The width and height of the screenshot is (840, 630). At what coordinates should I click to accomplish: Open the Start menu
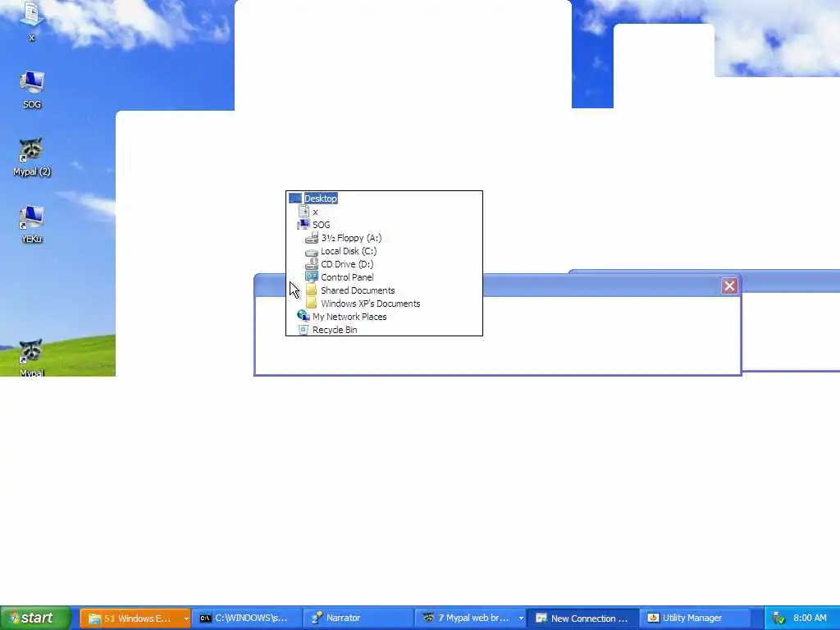pyautogui.click(x=35, y=619)
